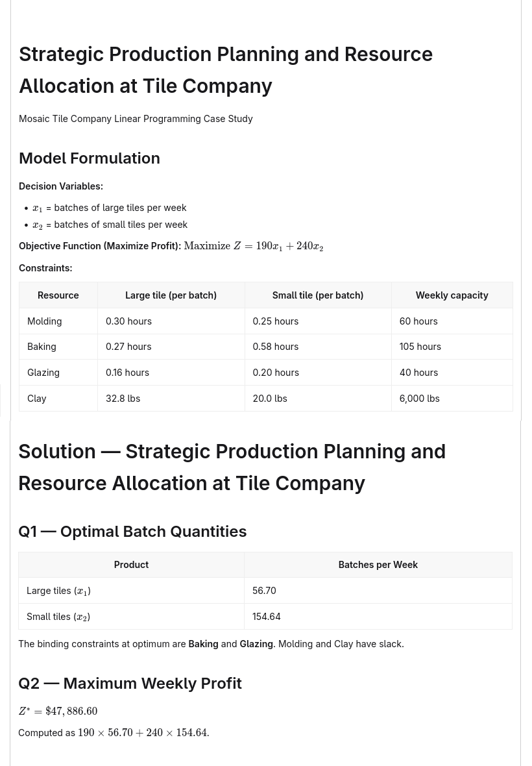Click the Decision Variables label
Image resolution: width=532 pixels, height=766 pixels.
pos(61,186)
